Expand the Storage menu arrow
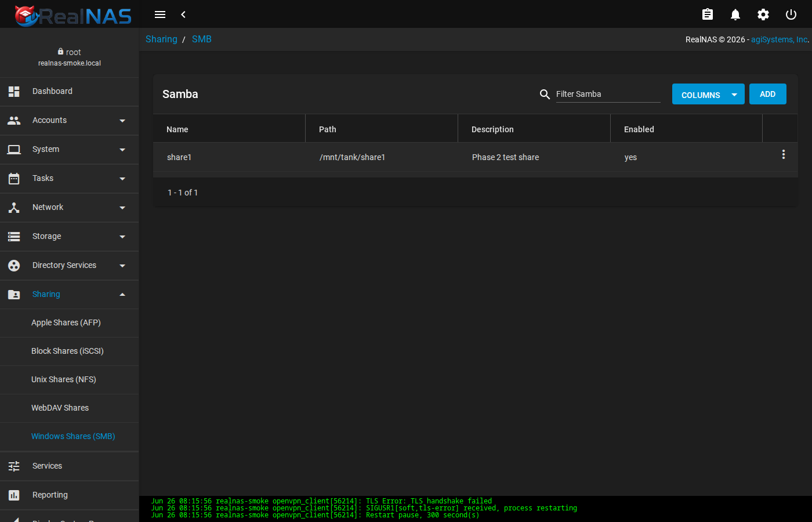812x522 pixels. click(122, 237)
